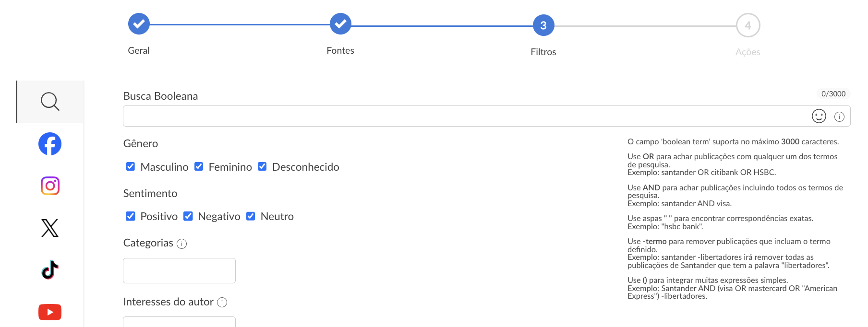Viewport: 868px width, 327px height.
Task: Select the search magnifier sidebar icon
Action: pos(50,102)
